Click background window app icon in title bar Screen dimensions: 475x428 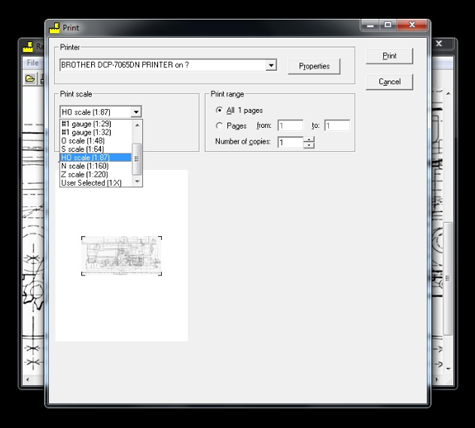click(x=28, y=47)
